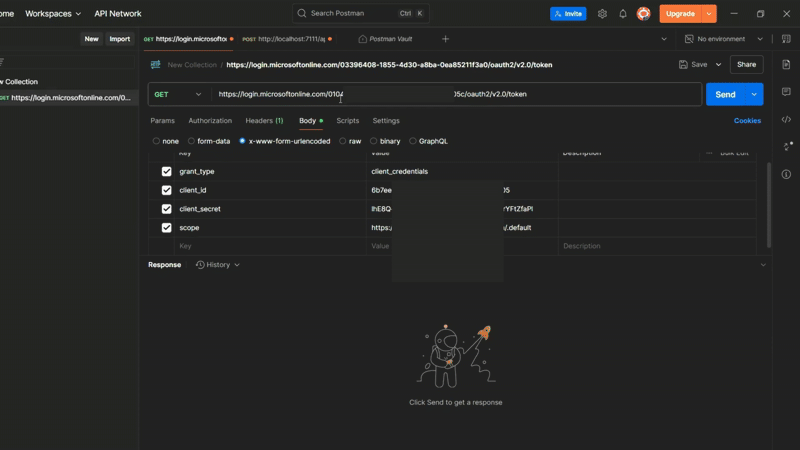Click the Share button
This screenshot has height=450, width=800.
click(x=746, y=65)
